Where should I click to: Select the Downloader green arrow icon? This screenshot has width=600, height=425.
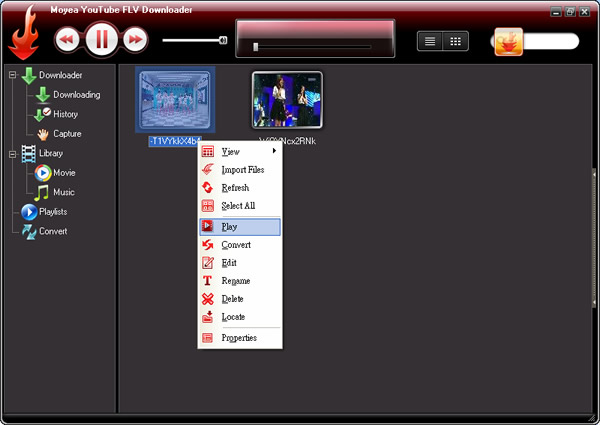coord(29,75)
